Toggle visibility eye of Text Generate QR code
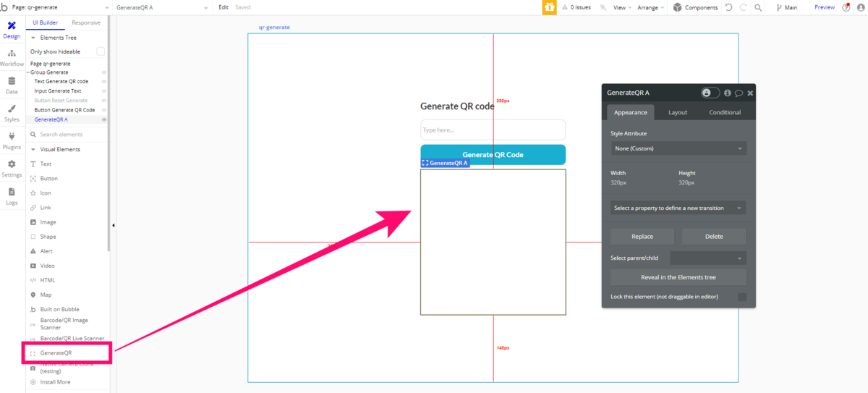The width and height of the screenshot is (868, 393). (x=104, y=82)
